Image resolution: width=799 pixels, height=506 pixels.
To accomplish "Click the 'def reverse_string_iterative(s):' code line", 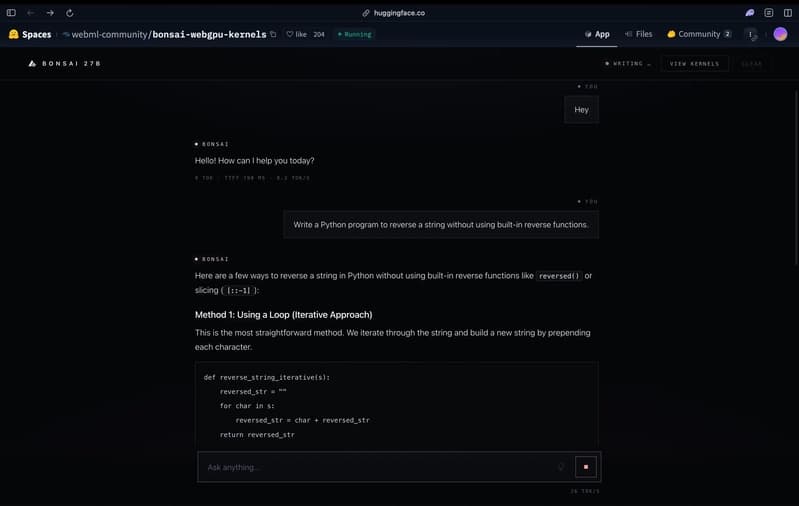I will 267,378.
